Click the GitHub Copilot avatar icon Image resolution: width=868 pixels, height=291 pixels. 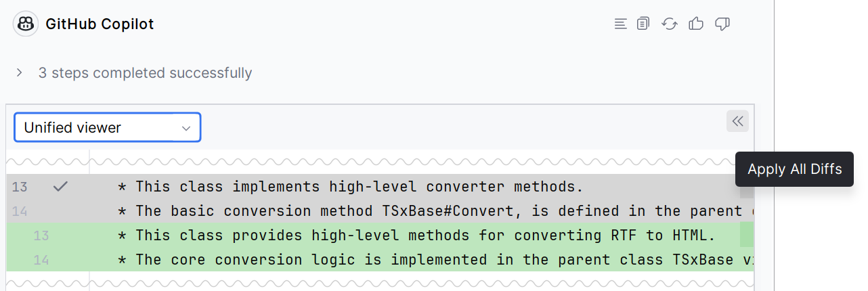(26, 24)
